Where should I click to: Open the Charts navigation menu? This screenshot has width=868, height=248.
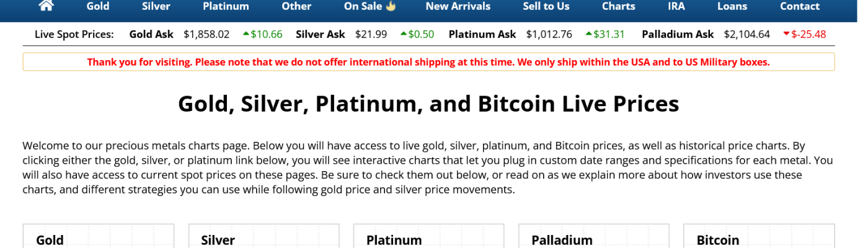pos(618,6)
